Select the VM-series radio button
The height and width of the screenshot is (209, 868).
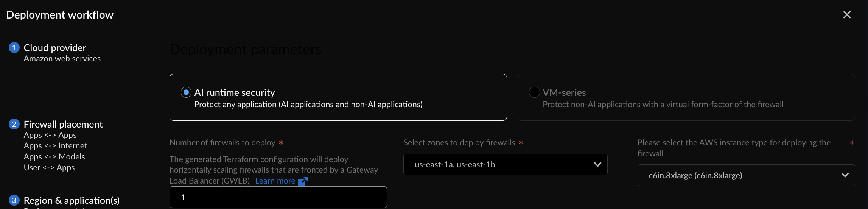[534, 92]
